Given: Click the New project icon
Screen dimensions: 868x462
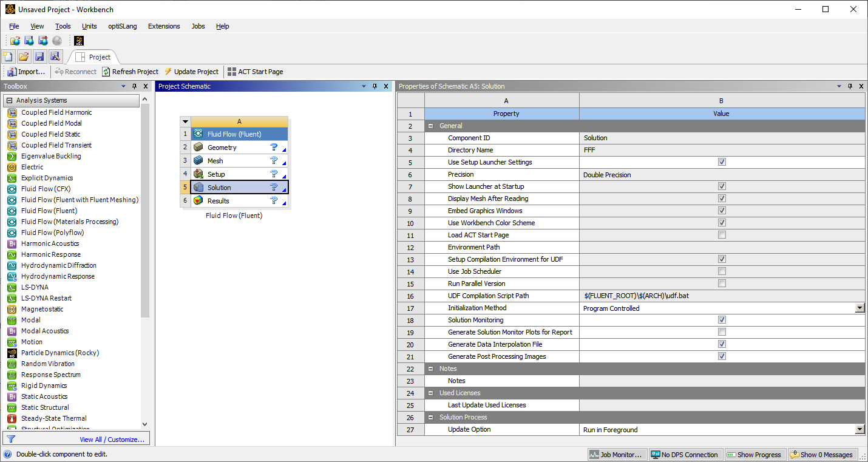Looking at the screenshot, I should 8,56.
